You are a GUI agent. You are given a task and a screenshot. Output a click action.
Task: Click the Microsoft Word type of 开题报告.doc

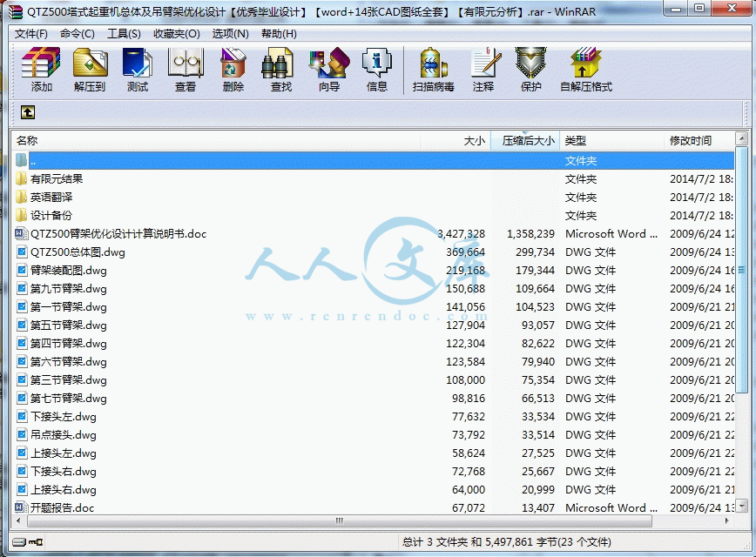pyautogui.click(x=611, y=508)
